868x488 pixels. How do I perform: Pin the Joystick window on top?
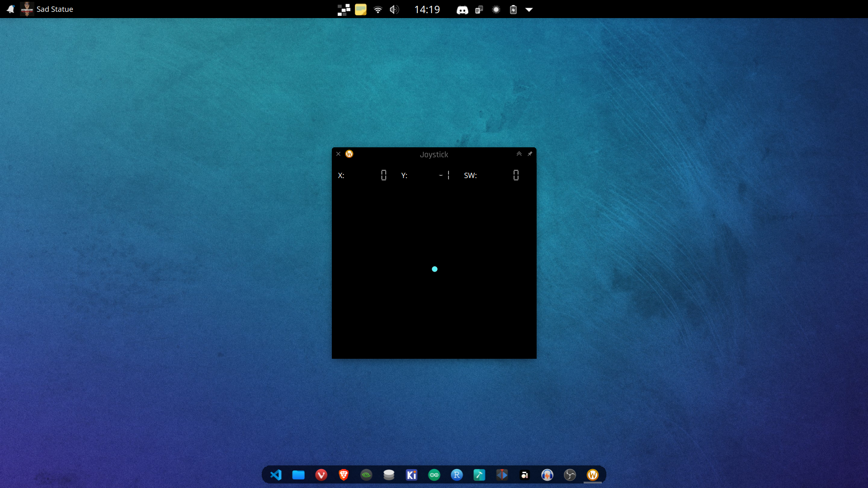pyautogui.click(x=530, y=154)
